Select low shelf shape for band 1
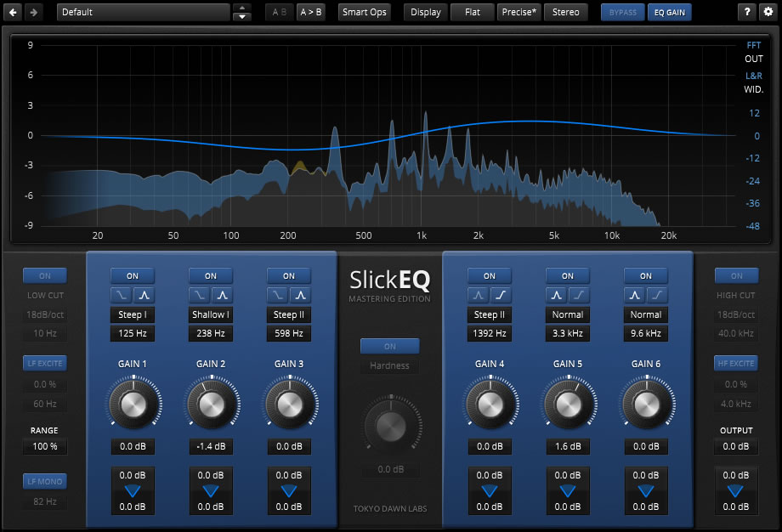Viewport: 782px width, 532px height. point(122,295)
